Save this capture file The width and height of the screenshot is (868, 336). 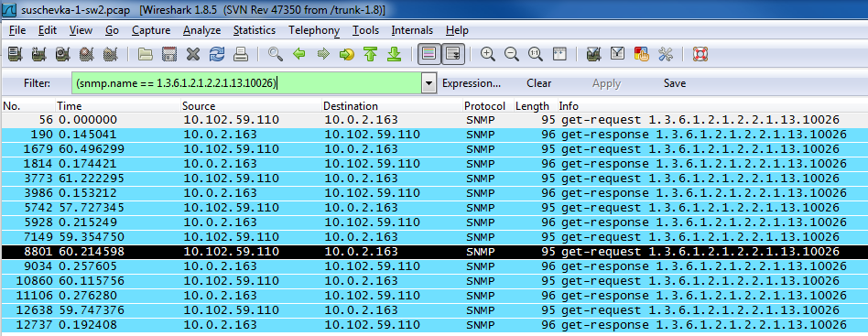(x=168, y=54)
